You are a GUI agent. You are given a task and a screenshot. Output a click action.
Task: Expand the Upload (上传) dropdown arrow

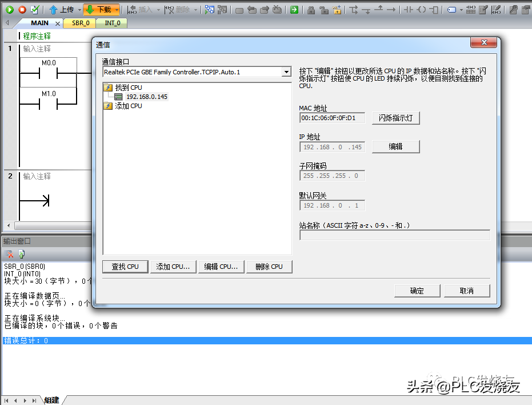79,10
